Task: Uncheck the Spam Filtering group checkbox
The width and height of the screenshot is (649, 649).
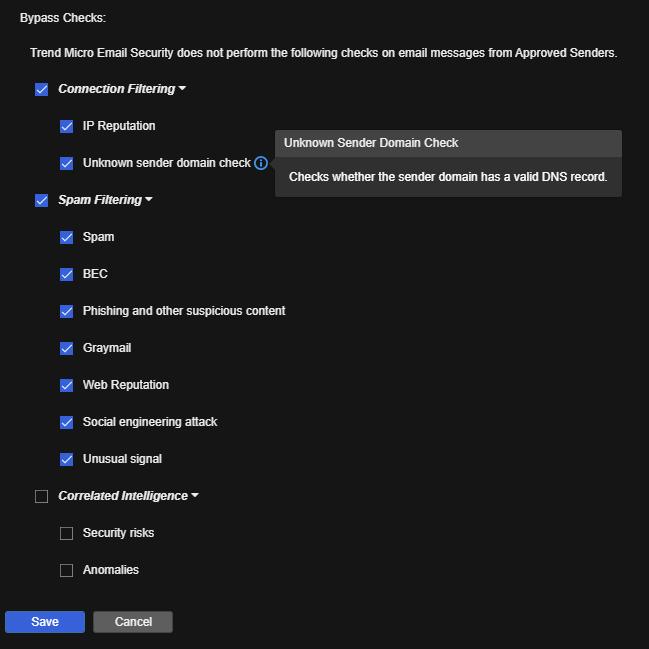Action: tap(42, 201)
